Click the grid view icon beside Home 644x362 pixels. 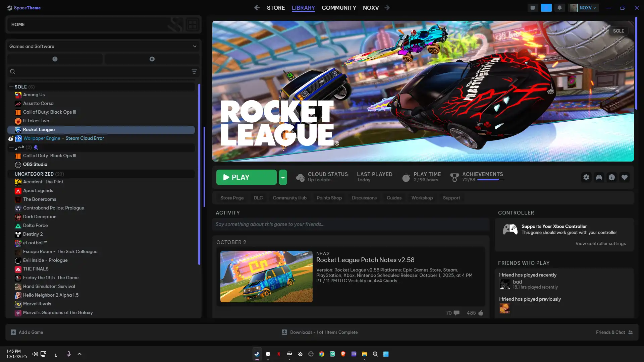[192, 24]
